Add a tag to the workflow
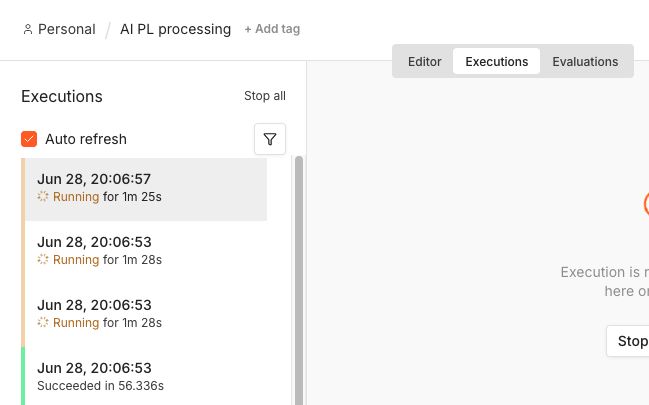Screen dimensions: 649x405 point(272,29)
